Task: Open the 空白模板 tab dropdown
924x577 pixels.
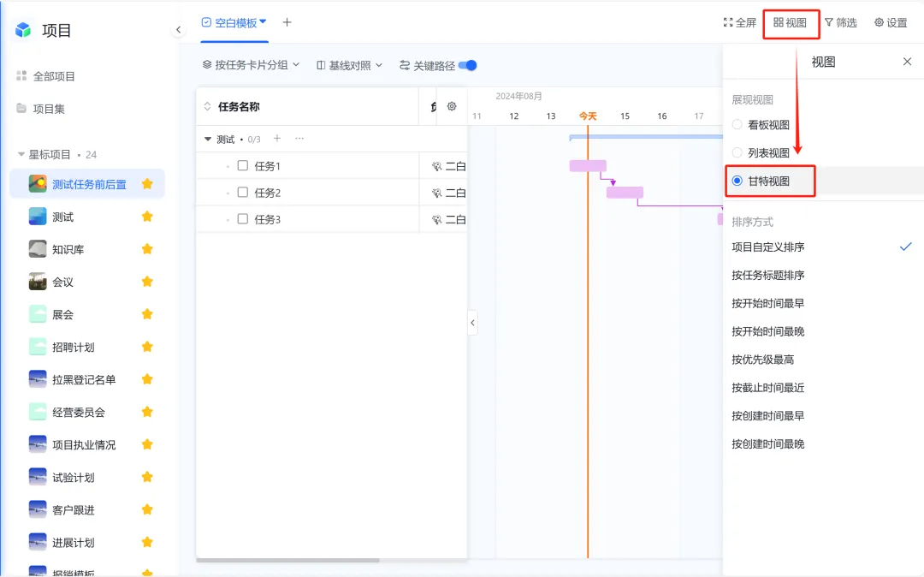Action: pos(263,21)
